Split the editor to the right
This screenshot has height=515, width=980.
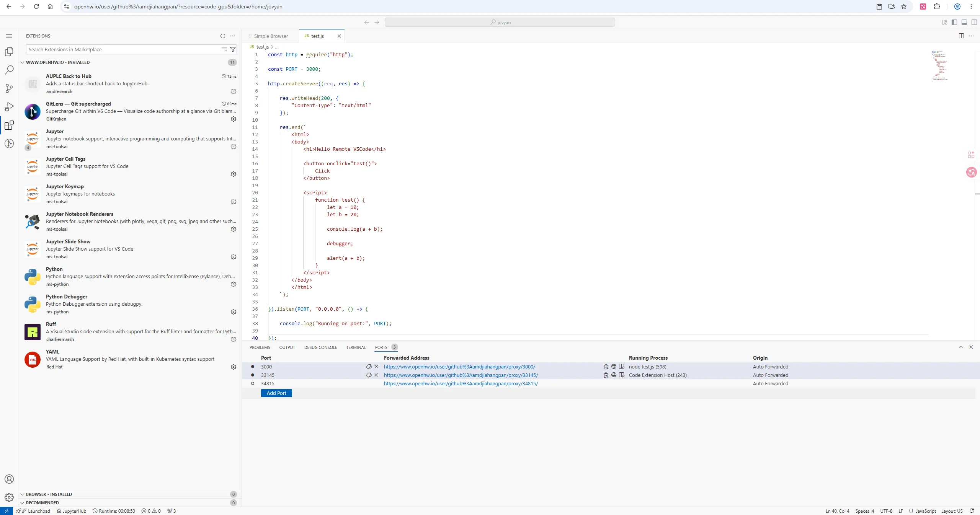click(961, 36)
